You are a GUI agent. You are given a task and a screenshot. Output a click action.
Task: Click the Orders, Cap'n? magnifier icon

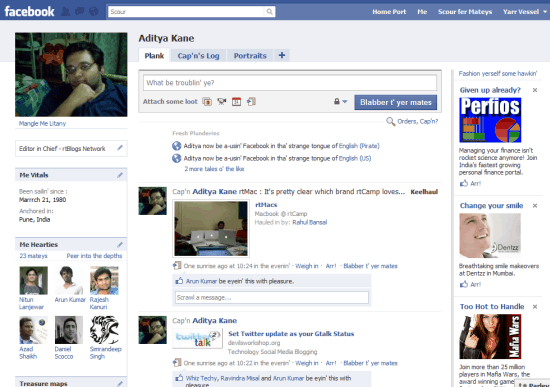point(390,121)
